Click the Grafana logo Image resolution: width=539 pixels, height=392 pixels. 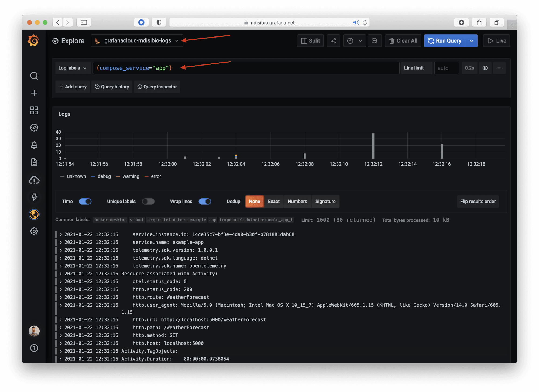(x=33, y=40)
